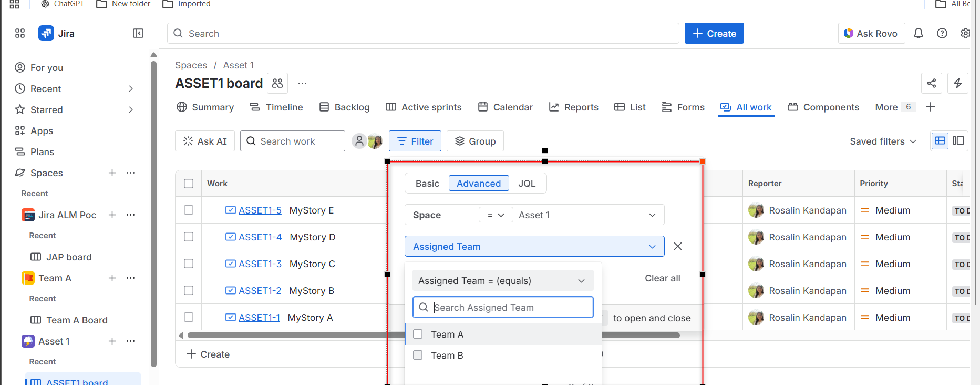Image resolution: width=980 pixels, height=385 pixels.
Task: Open the New folder bookmark folder
Action: tap(123, 4)
